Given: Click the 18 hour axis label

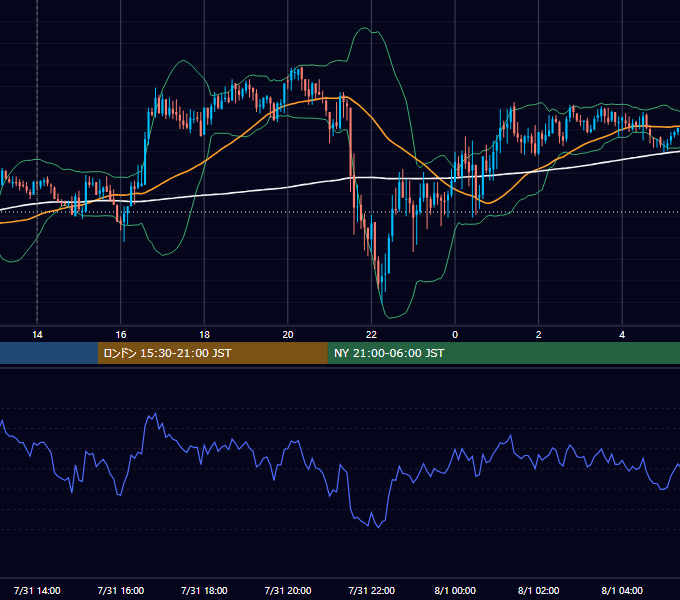Looking at the screenshot, I should 204,335.
